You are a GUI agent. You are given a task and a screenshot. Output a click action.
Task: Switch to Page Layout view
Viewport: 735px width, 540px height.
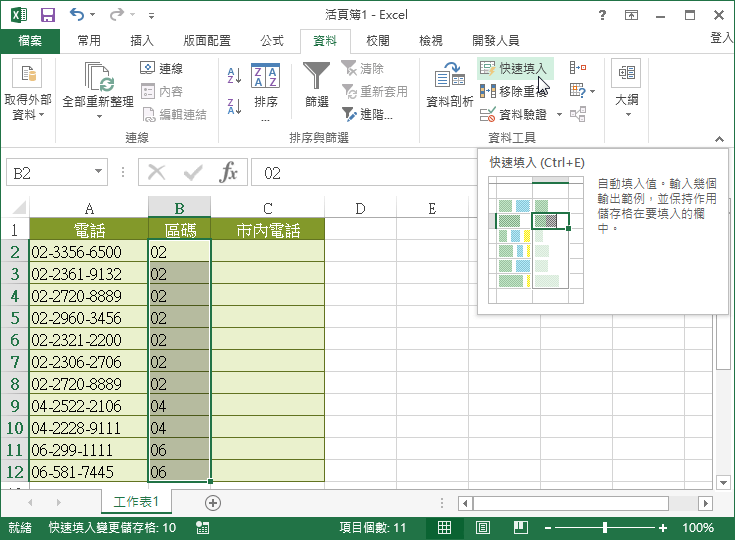point(483,528)
